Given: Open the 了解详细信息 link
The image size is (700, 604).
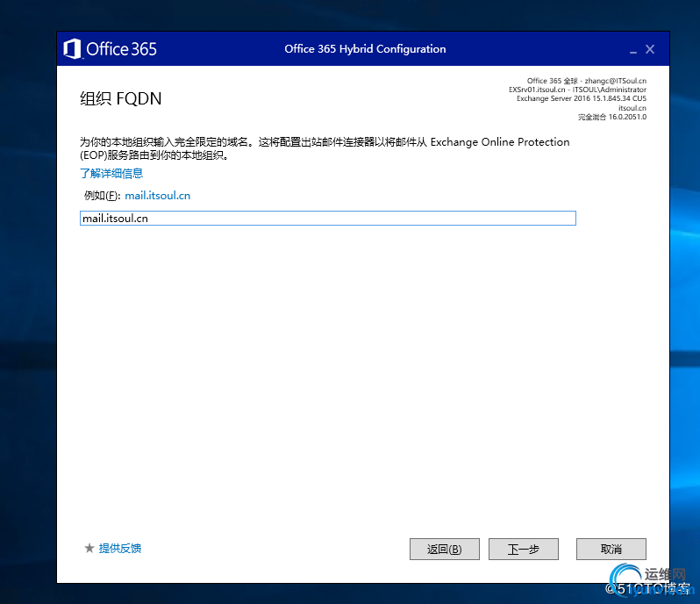Looking at the screenshot, I should (111, 173).
